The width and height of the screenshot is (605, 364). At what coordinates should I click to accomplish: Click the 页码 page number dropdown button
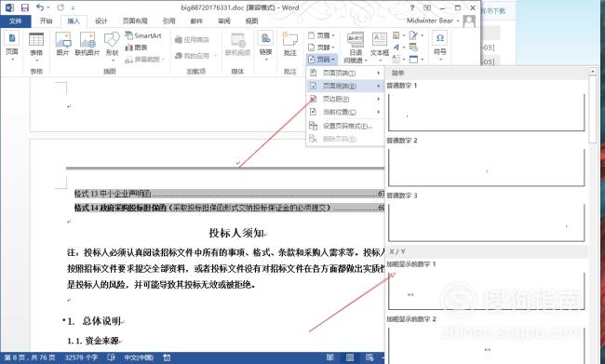(322, 60)
